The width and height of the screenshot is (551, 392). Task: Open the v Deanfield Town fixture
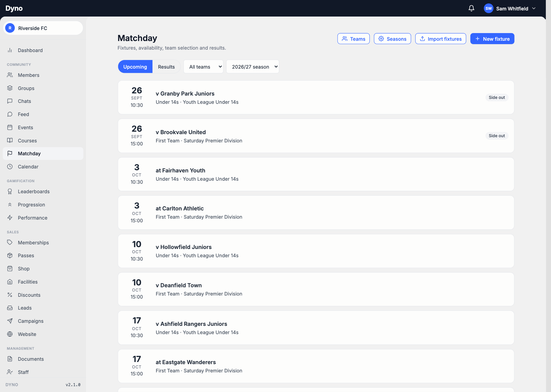316,289
